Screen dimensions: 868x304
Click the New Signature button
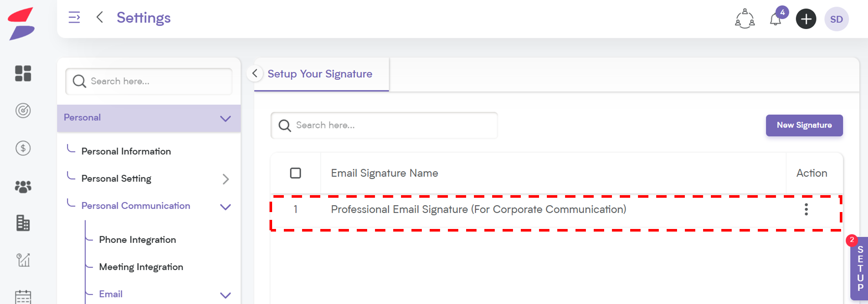tap(804, 125)
